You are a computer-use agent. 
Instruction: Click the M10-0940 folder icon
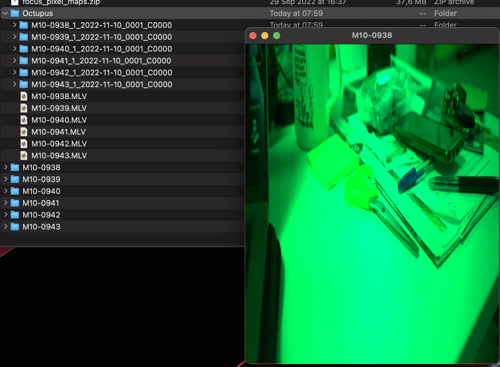pyautogui.click(x=15, y=191)
